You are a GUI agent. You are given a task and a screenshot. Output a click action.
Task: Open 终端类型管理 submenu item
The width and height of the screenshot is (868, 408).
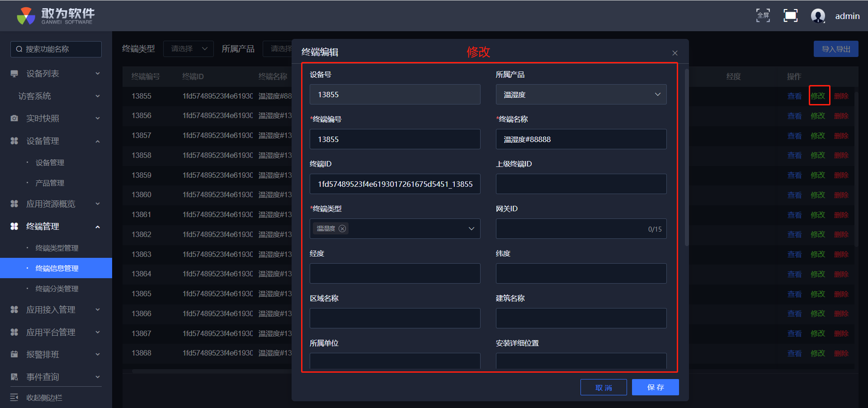point(57,248)
